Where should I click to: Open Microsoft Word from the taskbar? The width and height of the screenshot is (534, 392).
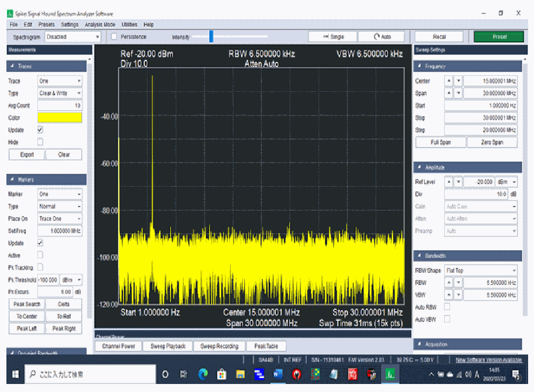pos(278,374)
